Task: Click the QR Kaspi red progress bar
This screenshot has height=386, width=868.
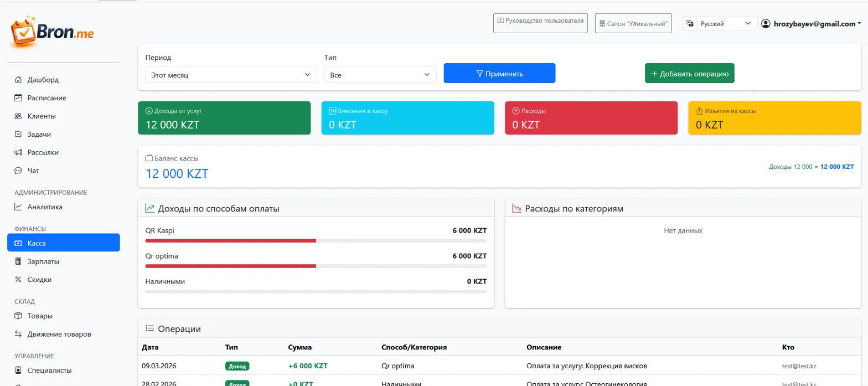Action: pyautogui.click(x=230, y=241)
